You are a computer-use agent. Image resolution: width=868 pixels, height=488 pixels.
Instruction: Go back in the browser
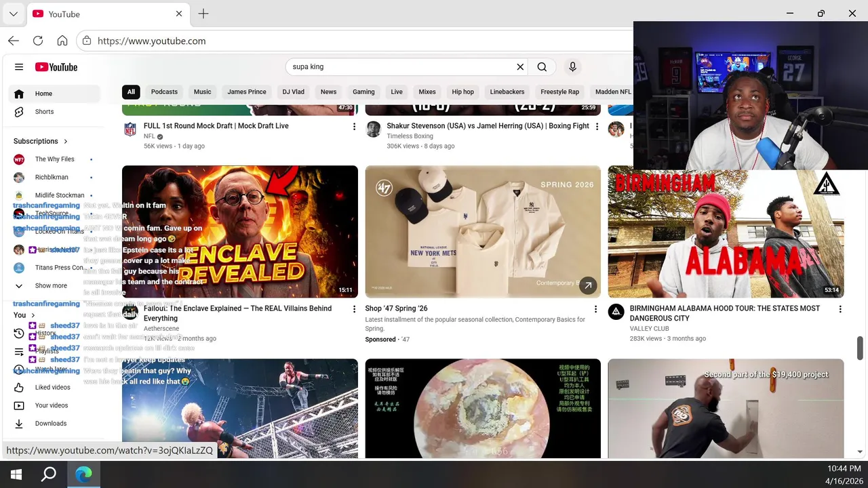(x=14, y=41)
